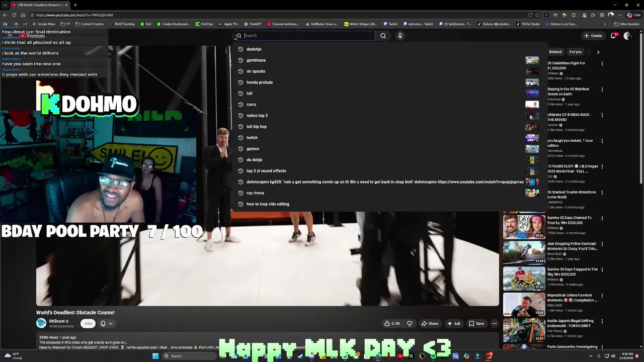Open ChatGPT bookmark

[x=253, y=24]
